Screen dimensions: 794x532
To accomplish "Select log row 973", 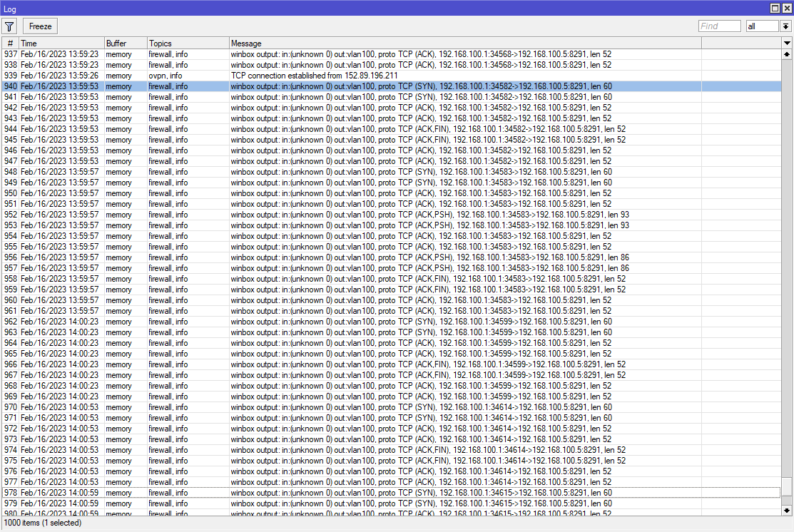I will pos(392,439).
